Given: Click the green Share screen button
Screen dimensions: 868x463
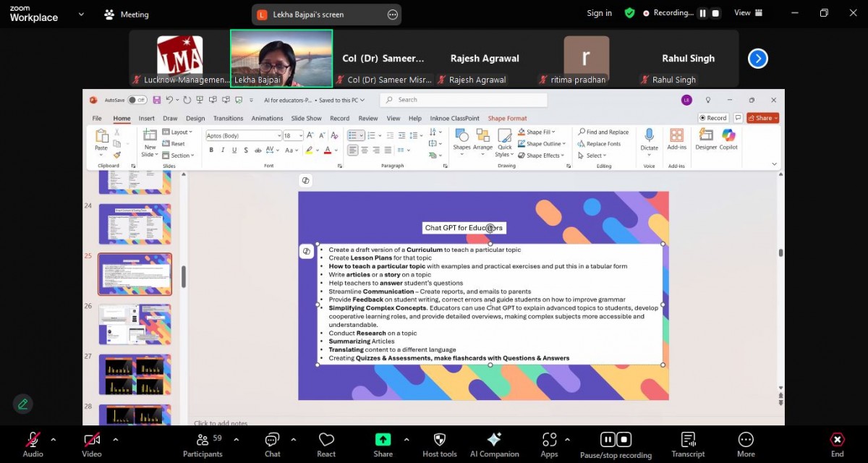Looking at the screenshot, I should pyautogui.click(x=383, y=440).
